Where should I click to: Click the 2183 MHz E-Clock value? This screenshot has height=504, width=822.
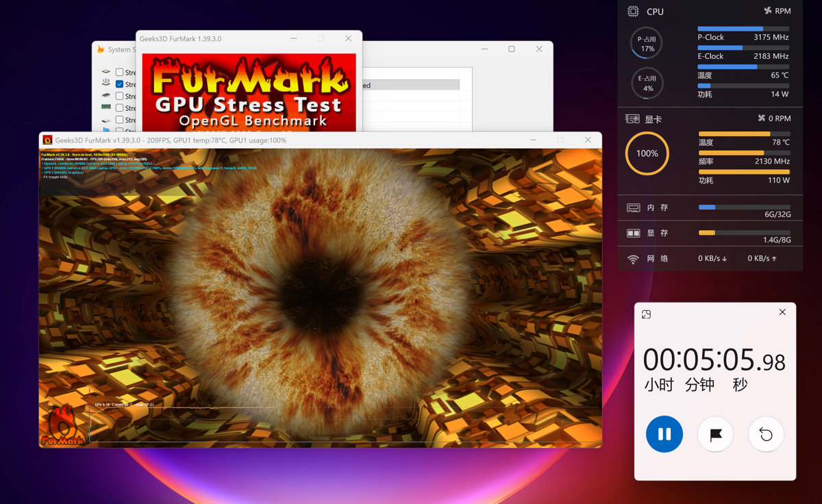point(771,56)
